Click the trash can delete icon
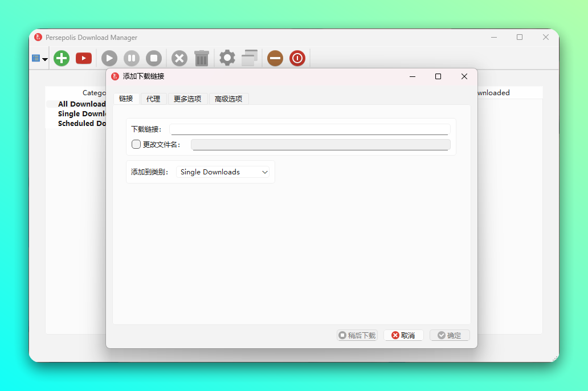The height and width of the screenshot is (391, 588). (x=202, y=58)
